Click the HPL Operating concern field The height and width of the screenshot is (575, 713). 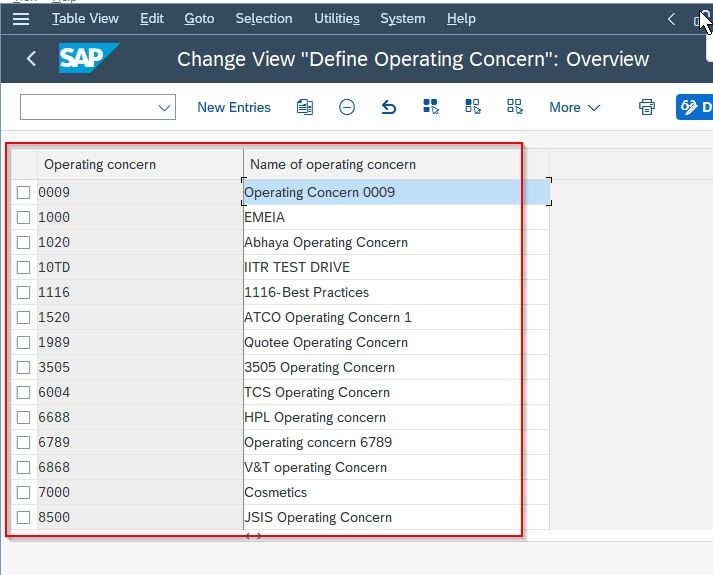(x=396, y=417)
